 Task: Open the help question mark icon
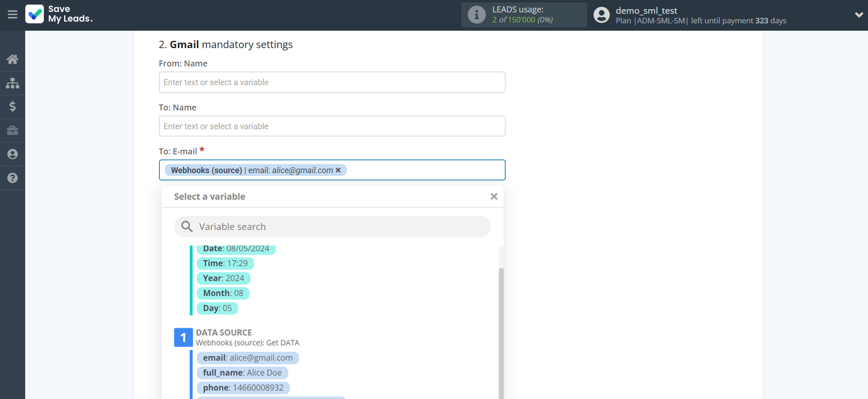pyautogui.click(x=12, y=178)
